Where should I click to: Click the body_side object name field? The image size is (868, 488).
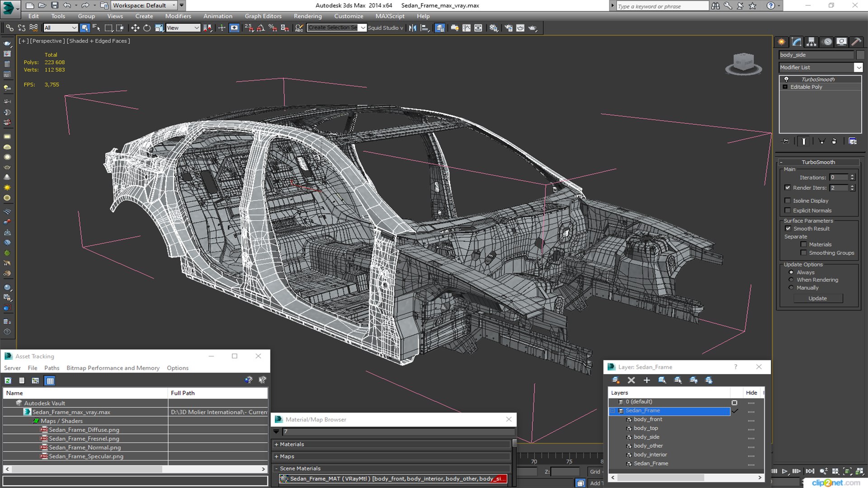(x=816, y=55)
